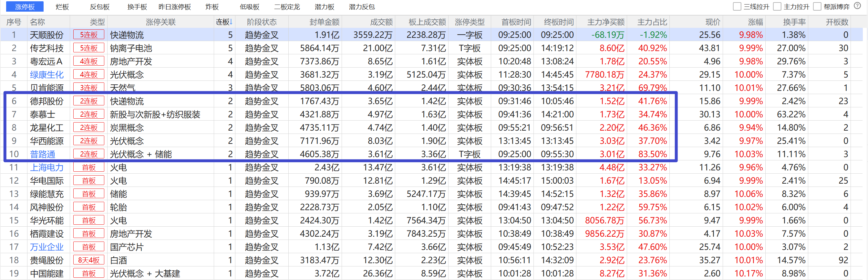Switch to the 反包板 tab

coord(99,7)
